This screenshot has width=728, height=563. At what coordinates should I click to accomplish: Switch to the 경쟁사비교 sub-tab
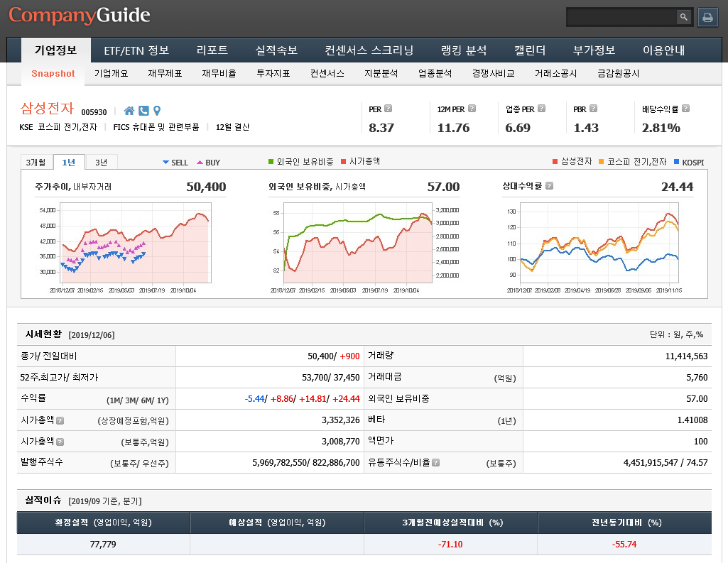[493, 73]
